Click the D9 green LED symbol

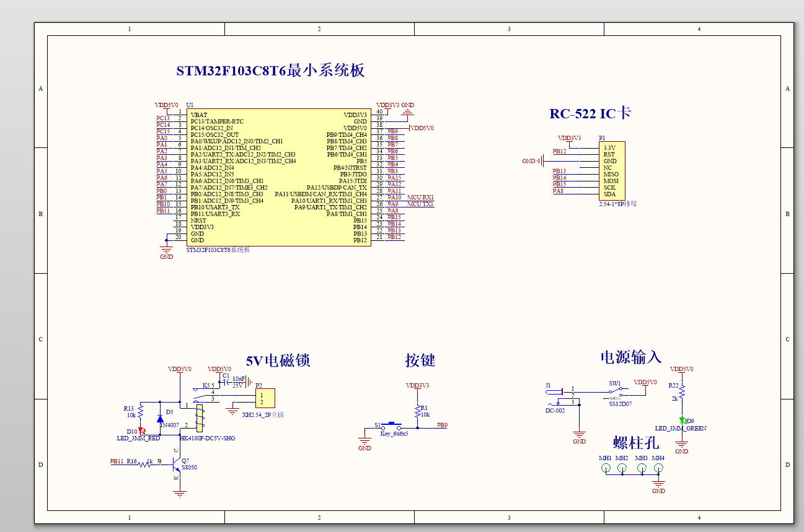tap(682, 421)
